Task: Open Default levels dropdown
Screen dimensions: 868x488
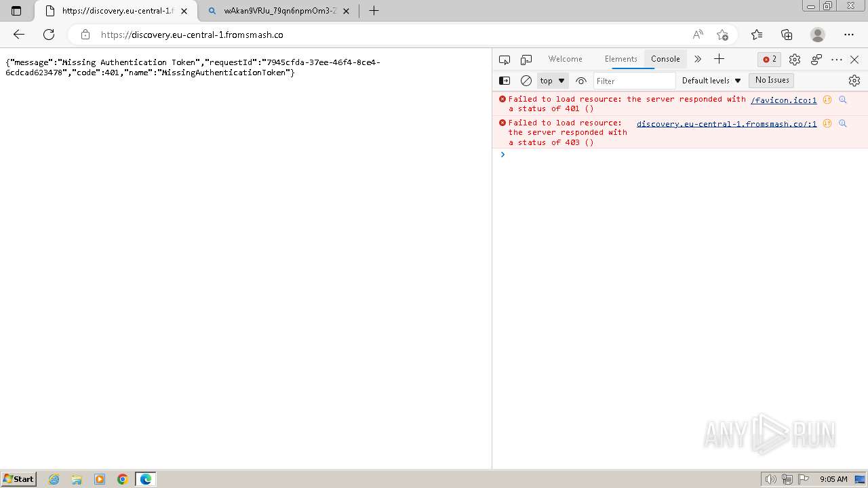Action: [711, 81]
